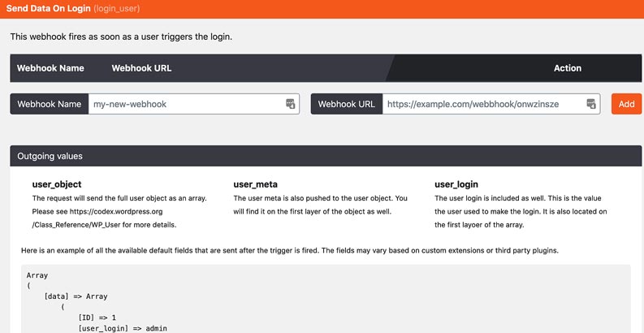
Task: Click the autofill icon in Webhook URL field
Action: pos(591,104)
